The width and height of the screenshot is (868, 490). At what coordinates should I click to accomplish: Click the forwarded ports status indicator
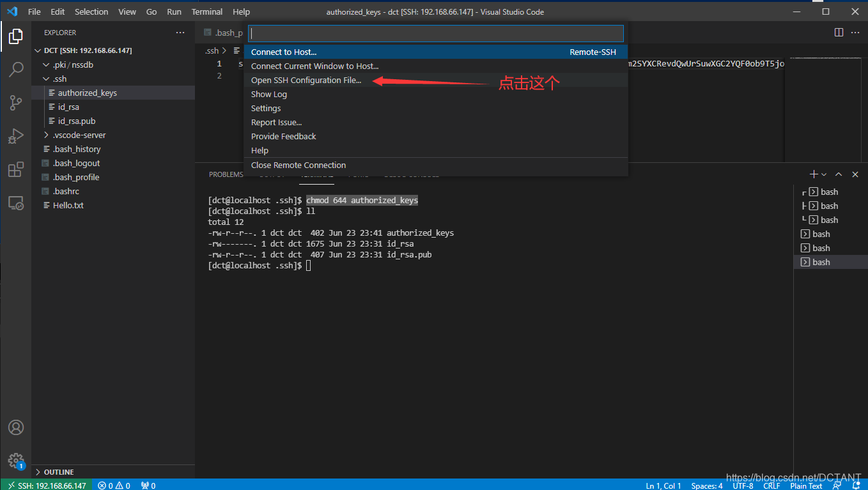[148, 486]
